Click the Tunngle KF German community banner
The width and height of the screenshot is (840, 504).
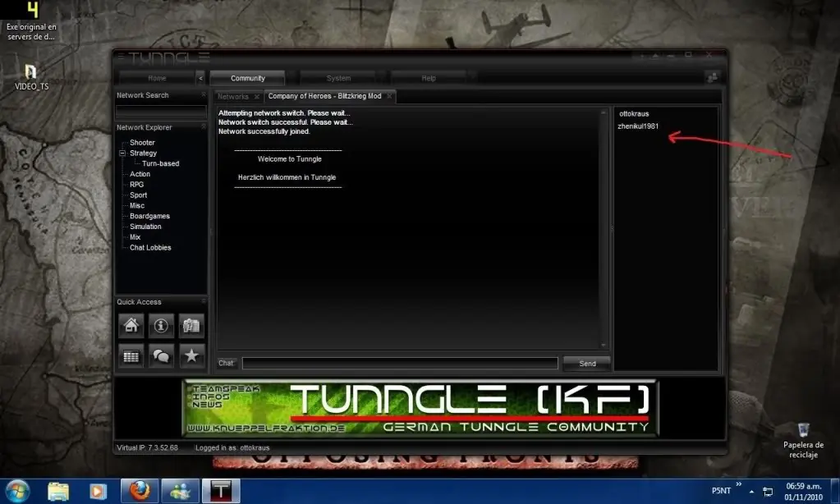420,408
